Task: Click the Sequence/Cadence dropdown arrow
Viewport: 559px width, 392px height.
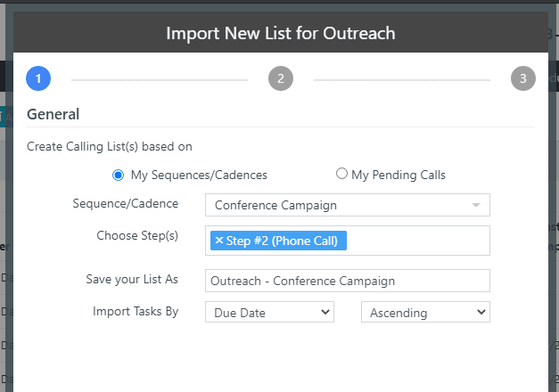Action: coord(476,205)
